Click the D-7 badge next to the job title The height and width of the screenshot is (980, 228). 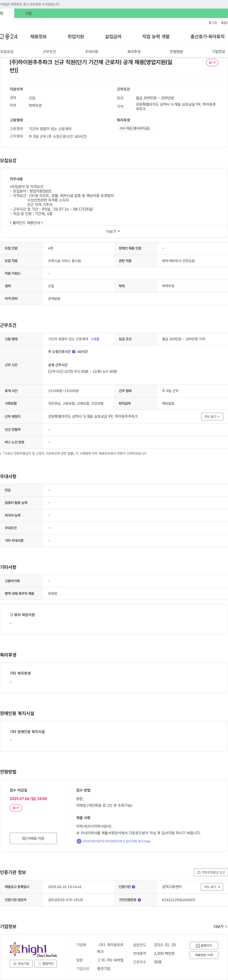click(212, 62)
